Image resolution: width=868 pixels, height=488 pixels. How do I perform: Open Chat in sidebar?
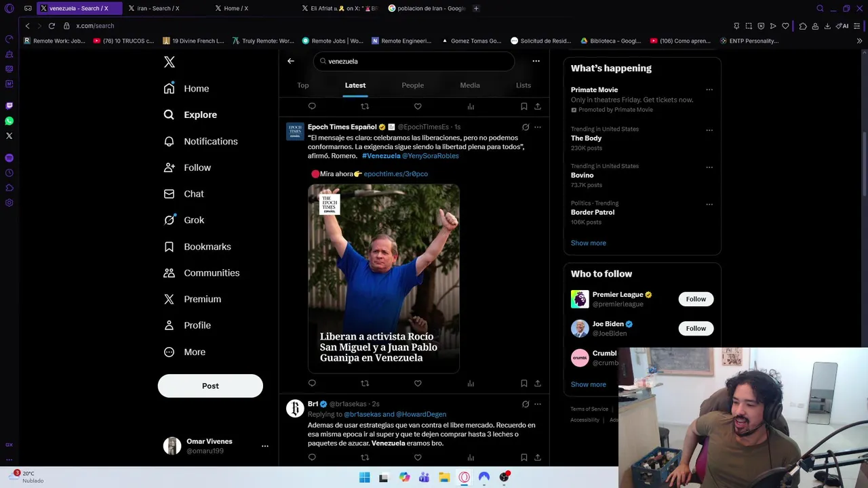click(x=184, y=194)
